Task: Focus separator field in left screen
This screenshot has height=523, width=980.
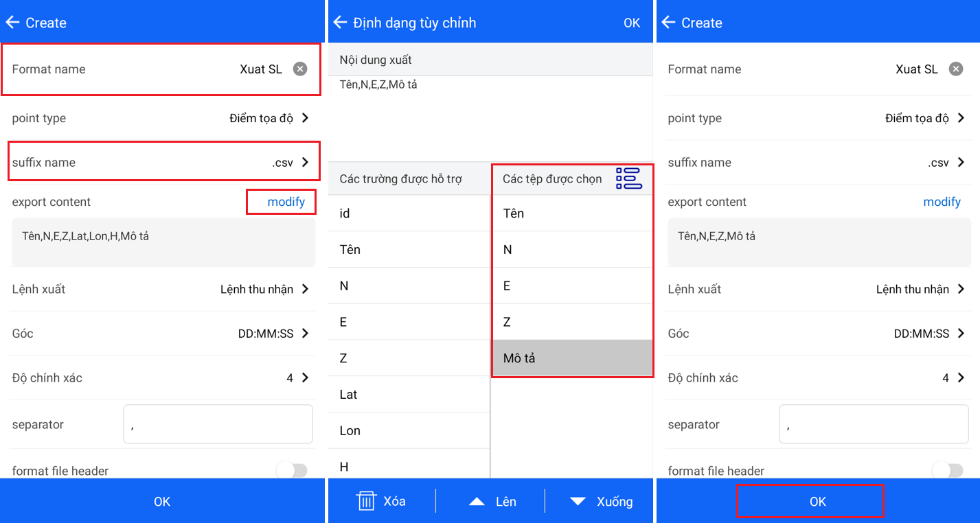Action: [218, 424]
